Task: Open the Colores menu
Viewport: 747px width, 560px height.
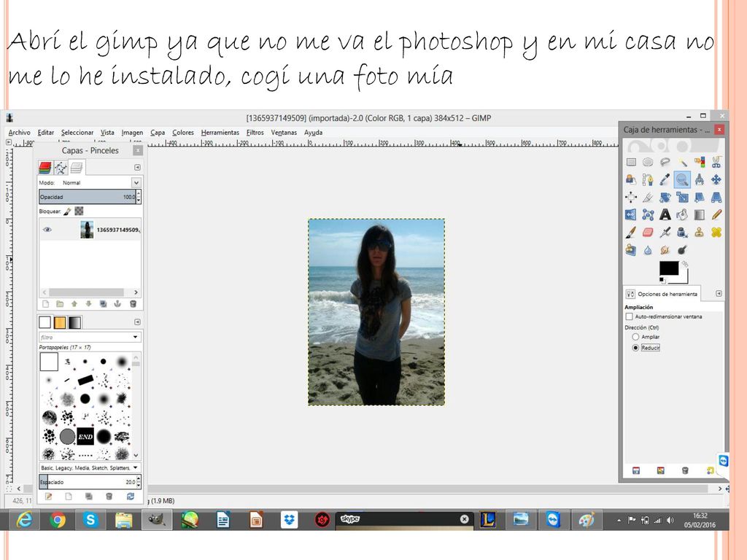Action: click(x=183, y=133)
